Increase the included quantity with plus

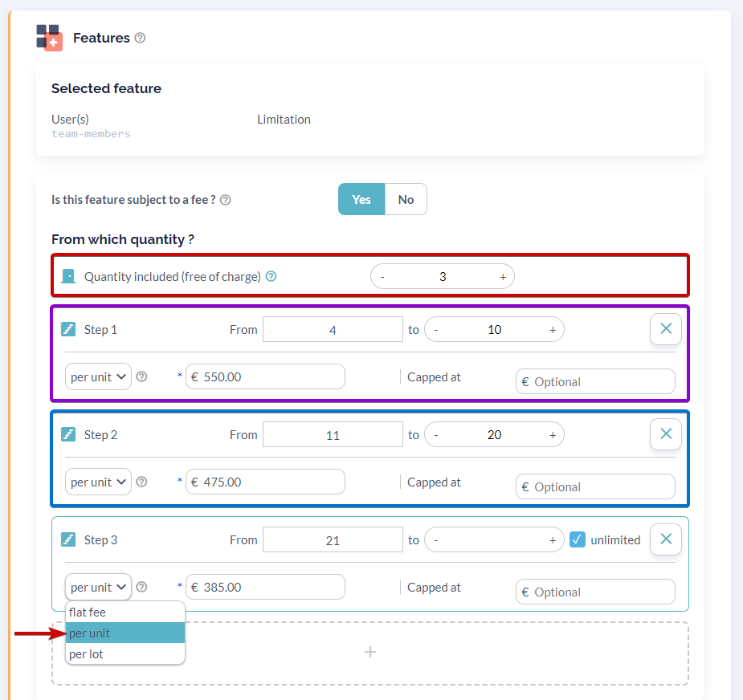[x=503, y=277]
